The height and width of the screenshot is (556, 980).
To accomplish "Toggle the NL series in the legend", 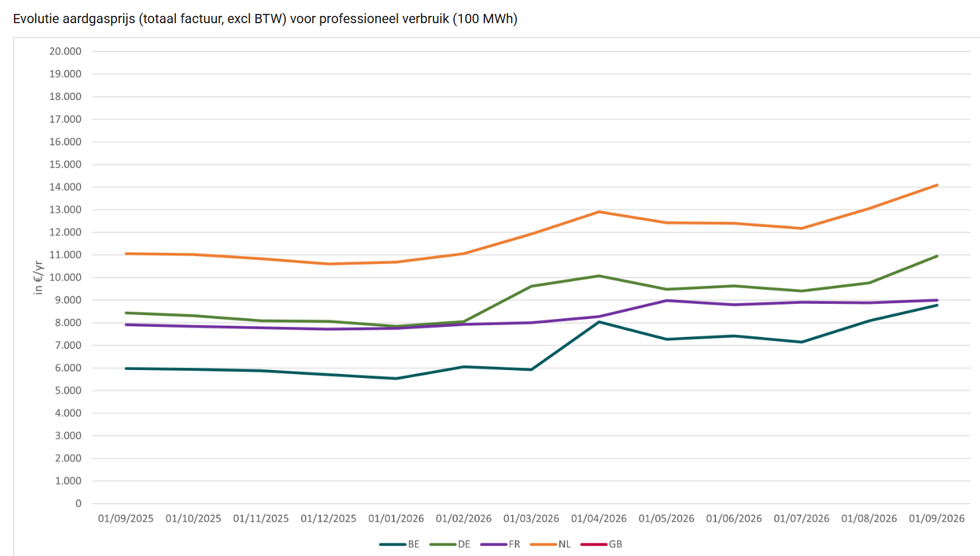I will 551,544.
